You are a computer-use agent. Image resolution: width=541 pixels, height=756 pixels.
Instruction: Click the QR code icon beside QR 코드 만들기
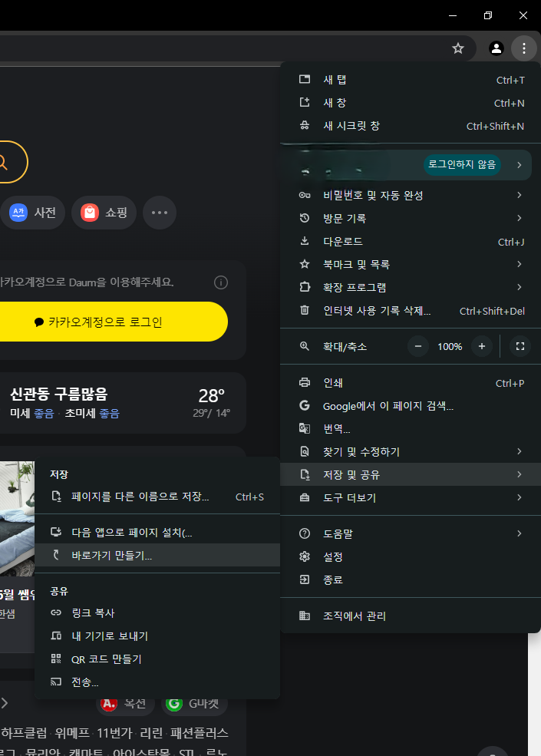pos(56,659)
